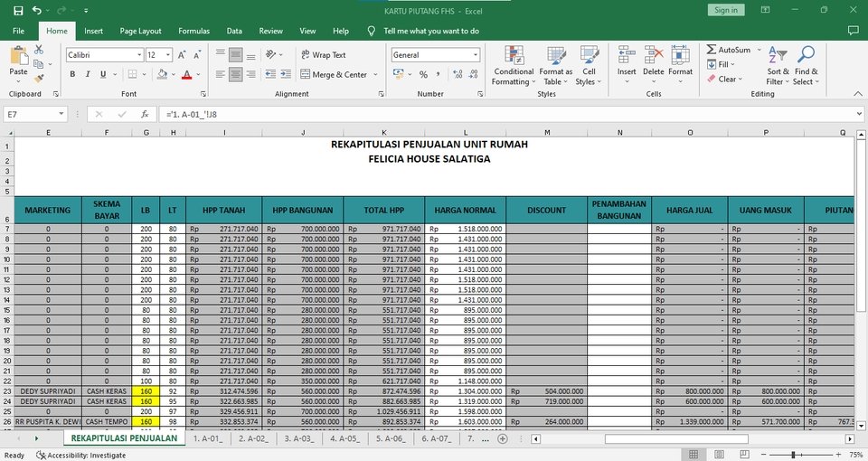Click the AutoSum sigma icon
The height and width of the screenshot is (461, 868).
712,51
